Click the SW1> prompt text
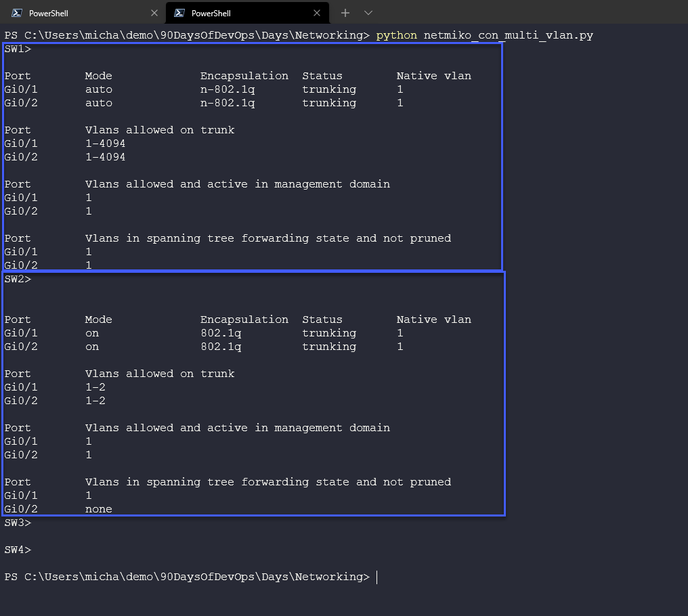This screenshot has height=616, width=688. 16,49
